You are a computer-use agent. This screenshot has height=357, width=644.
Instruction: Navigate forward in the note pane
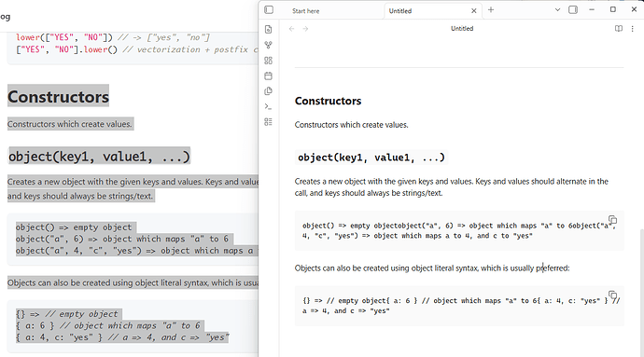305,29
